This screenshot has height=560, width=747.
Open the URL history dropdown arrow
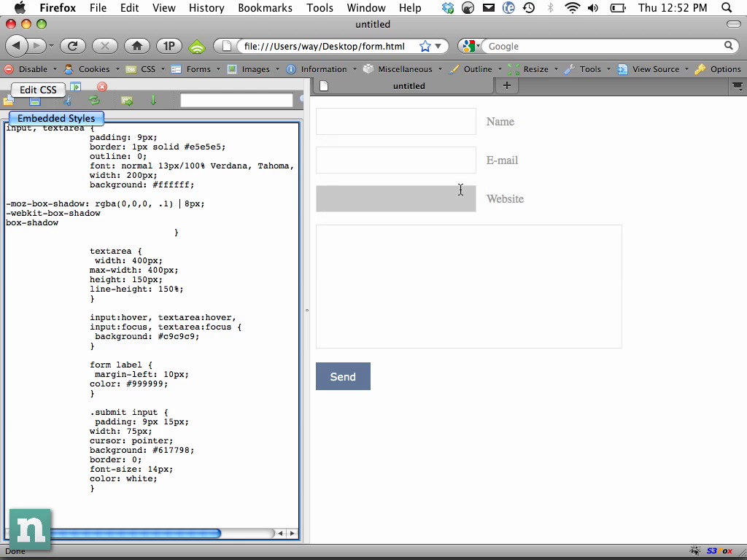point(438,46)
